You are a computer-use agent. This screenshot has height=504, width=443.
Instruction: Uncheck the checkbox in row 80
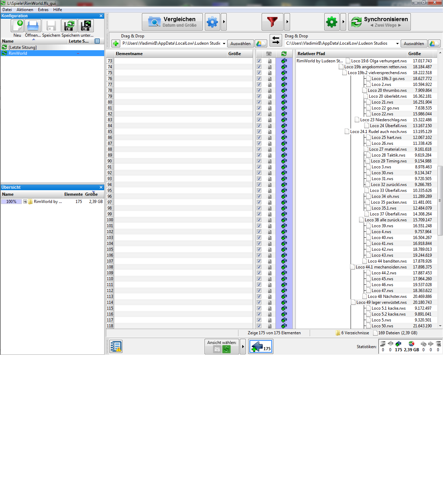tap(259, 102)
